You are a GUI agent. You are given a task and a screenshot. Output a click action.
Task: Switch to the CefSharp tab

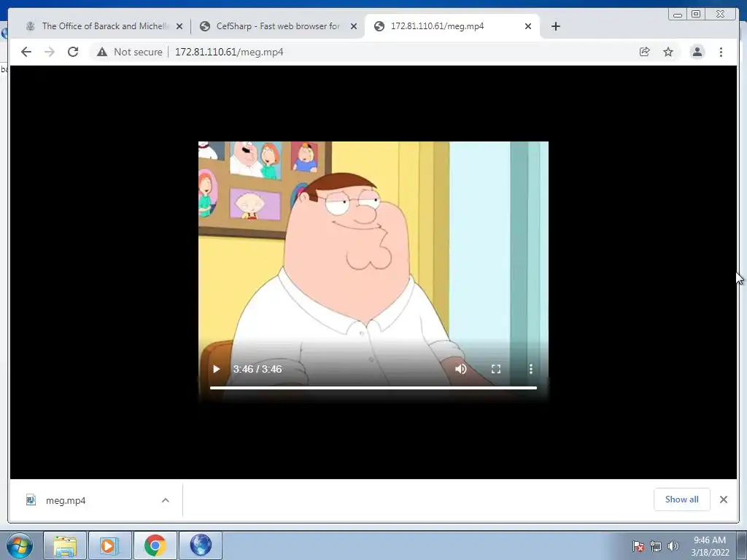pos(277,26)
